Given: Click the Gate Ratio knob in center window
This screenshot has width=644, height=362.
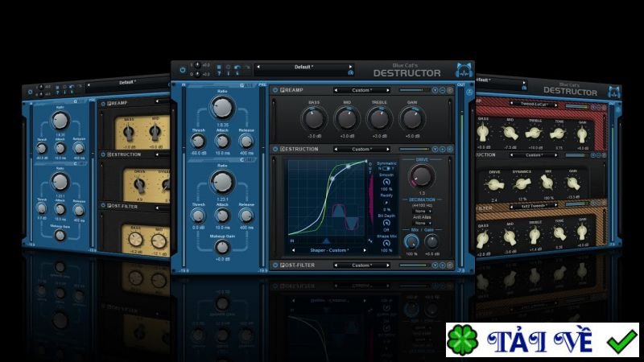Looking at the screenshot, I should pos(222,108).
